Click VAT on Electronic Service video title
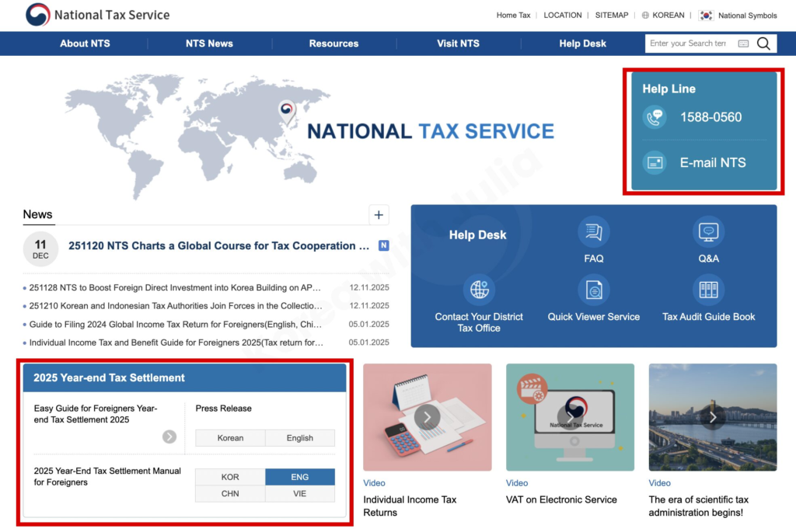 tap(561, 499)
